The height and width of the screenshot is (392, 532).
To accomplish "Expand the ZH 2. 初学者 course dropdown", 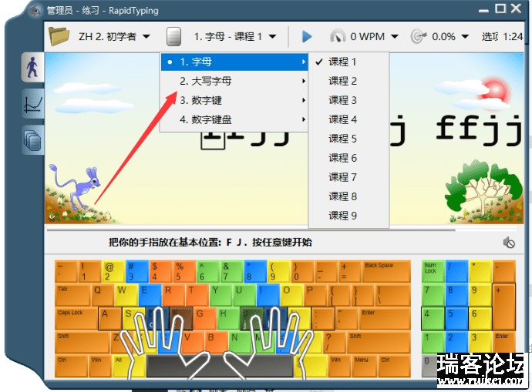I will click(146, 36).
